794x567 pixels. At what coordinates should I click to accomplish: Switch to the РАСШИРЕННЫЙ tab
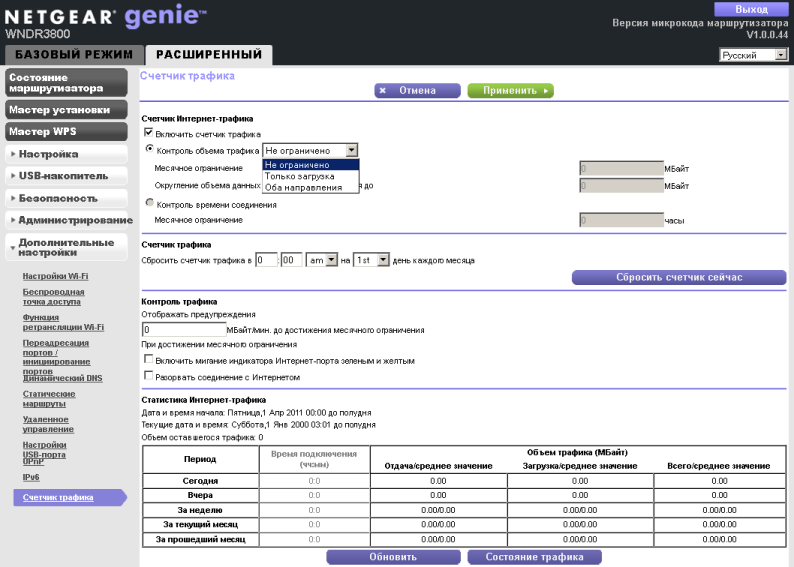pos(209,54)
